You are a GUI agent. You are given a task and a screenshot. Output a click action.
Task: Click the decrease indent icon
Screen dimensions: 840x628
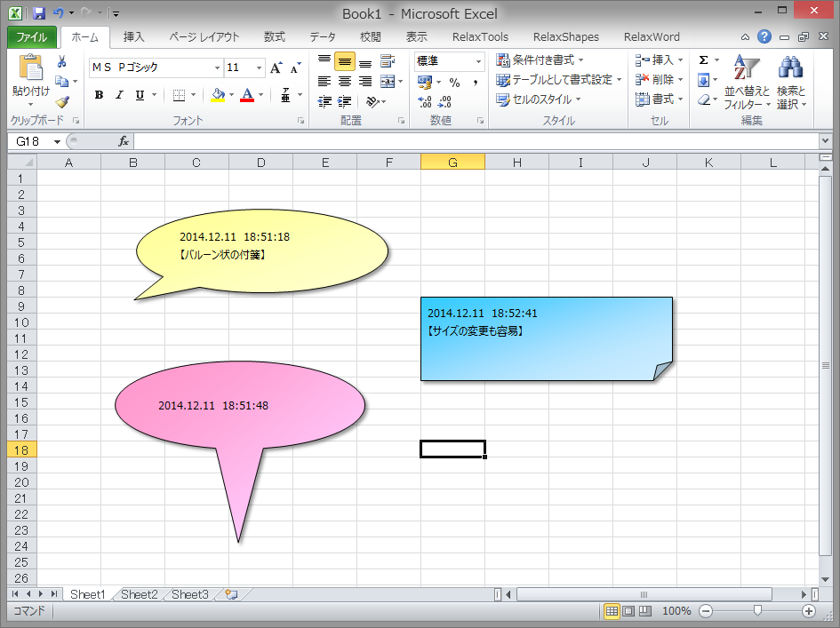(324, 101)
